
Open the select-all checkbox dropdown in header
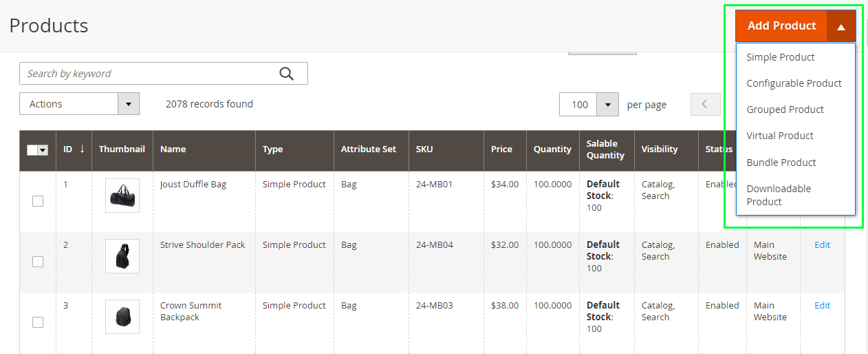coord(43,150)
